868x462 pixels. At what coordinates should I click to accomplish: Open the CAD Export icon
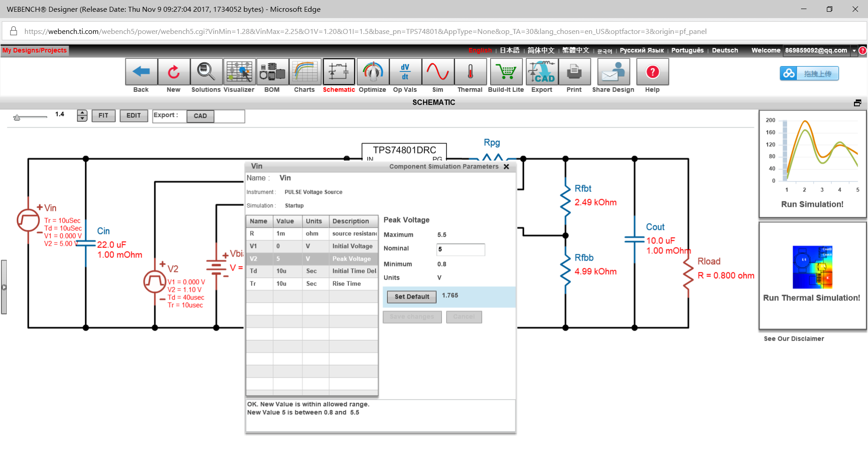(x=542, y=72)
